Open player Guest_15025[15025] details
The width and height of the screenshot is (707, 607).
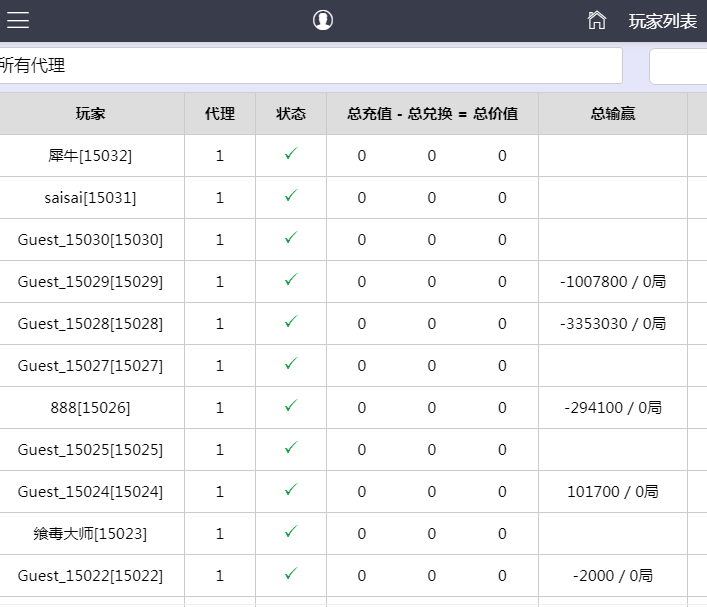[90, 450]
